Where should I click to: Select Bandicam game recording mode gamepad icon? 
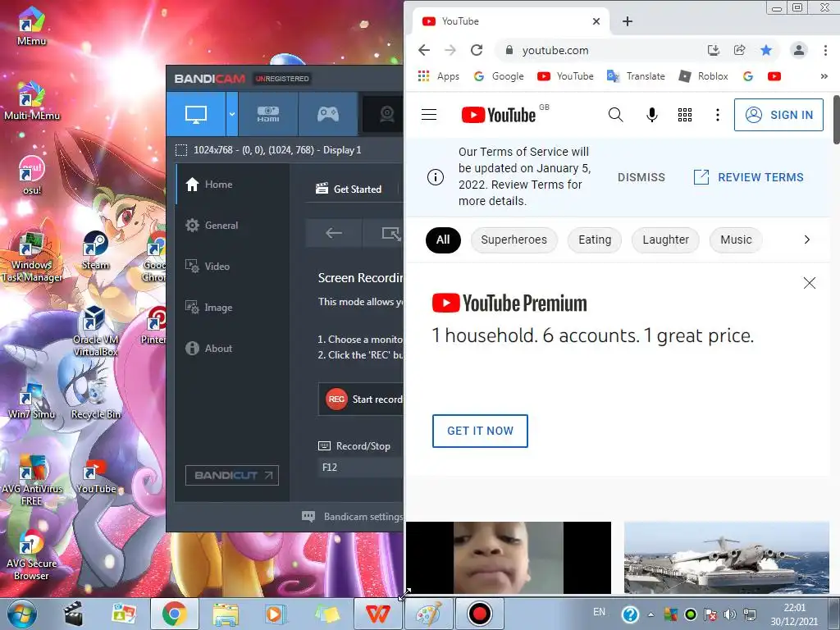328,113
